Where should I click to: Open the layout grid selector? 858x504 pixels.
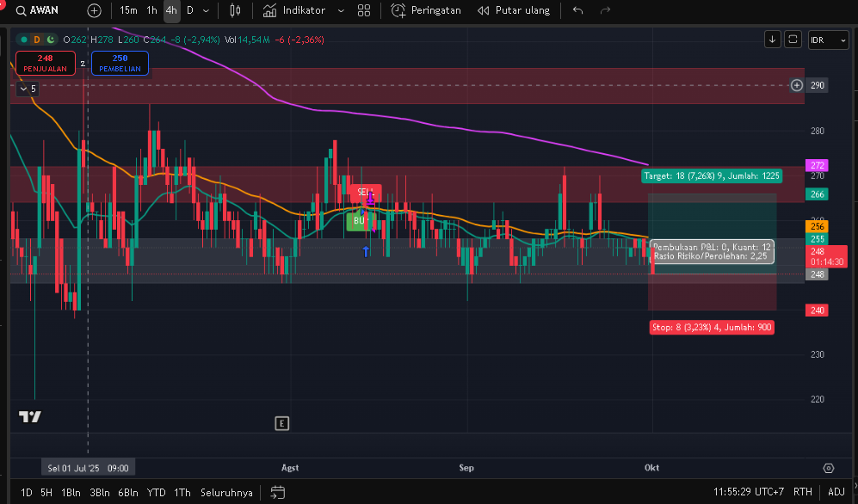click(364, 10)
